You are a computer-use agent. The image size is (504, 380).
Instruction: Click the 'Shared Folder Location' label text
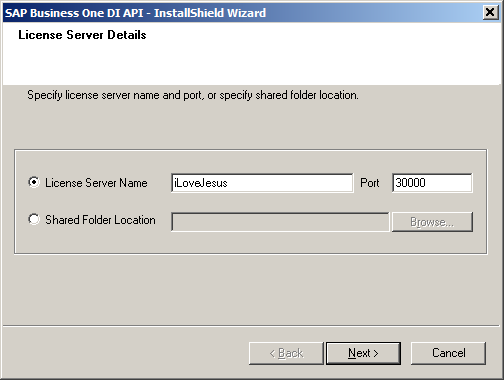(x=100, y=220)
